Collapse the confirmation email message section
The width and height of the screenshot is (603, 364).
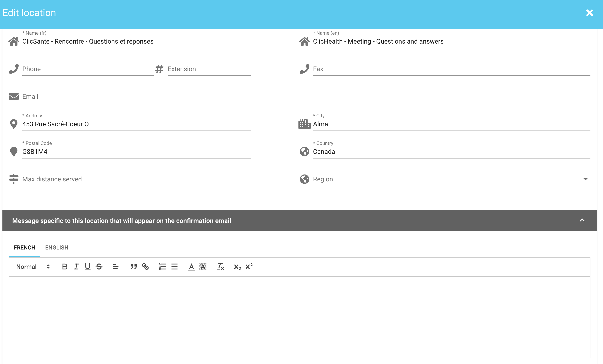pyautogui.click(x=582, y=220)
